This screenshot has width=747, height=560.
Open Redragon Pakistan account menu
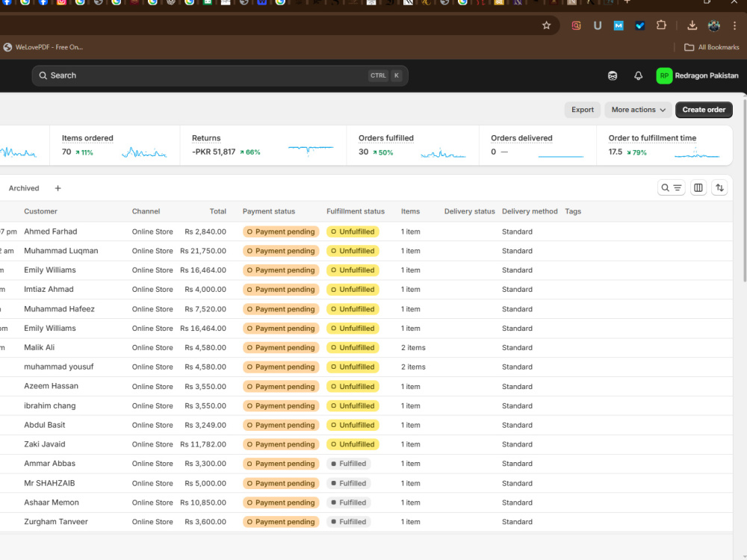697,75
